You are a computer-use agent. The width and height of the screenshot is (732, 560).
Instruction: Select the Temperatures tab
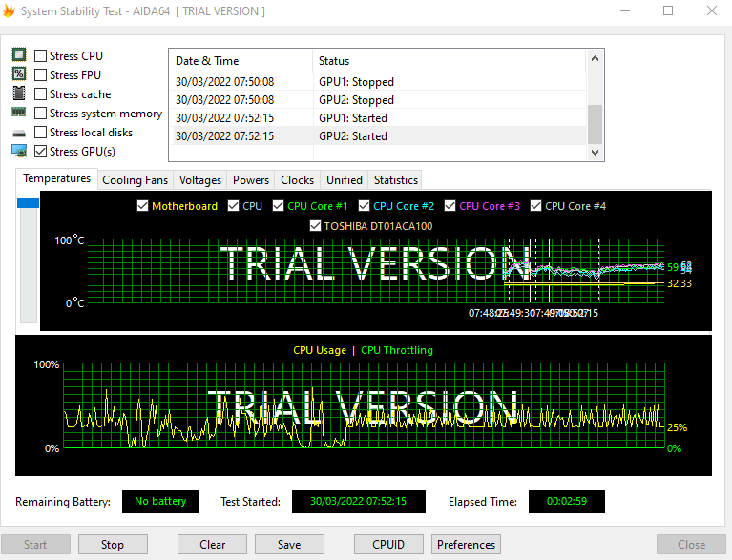(x=56, y=178)
